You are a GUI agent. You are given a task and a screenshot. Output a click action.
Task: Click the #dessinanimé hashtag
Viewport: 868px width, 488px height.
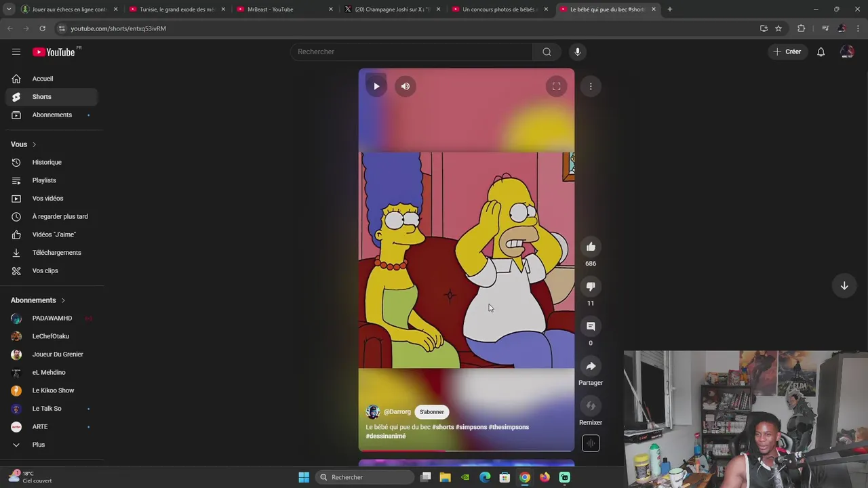tap(386, 436)
